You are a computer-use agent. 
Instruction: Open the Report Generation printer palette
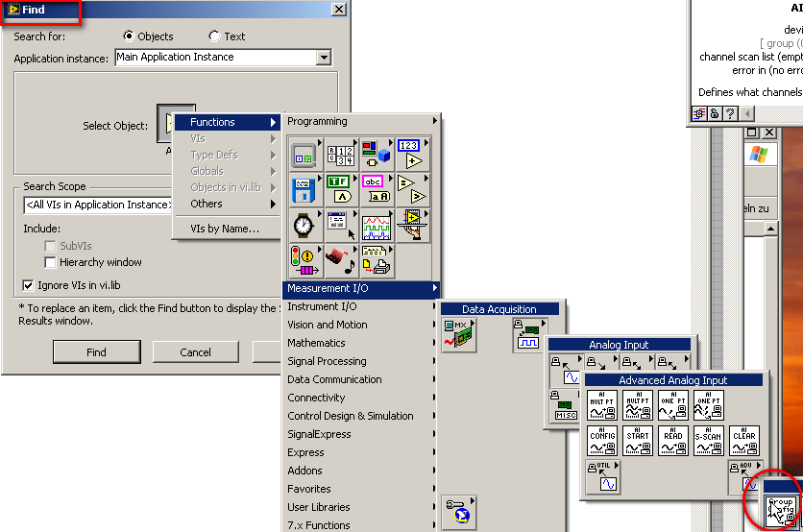pyautogui.click(x=377, y=260)
